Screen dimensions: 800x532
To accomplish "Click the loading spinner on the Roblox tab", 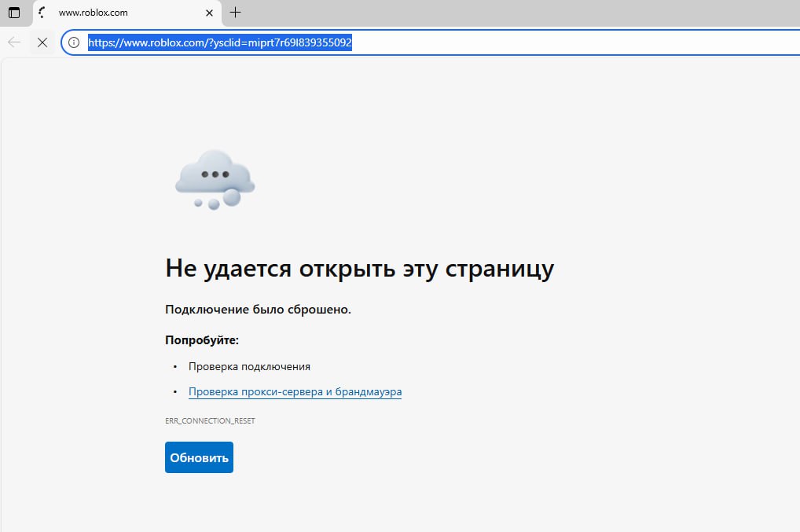I will (x=42, y=13).
